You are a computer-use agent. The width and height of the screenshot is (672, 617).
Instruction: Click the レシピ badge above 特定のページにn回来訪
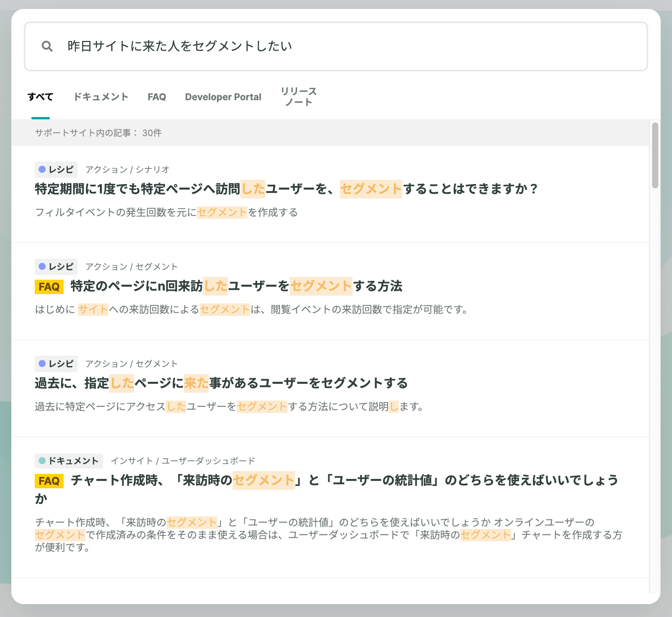56,266
